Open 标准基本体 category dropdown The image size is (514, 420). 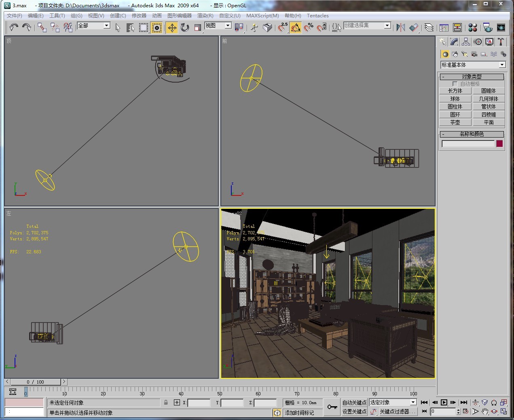click(473, 65)
